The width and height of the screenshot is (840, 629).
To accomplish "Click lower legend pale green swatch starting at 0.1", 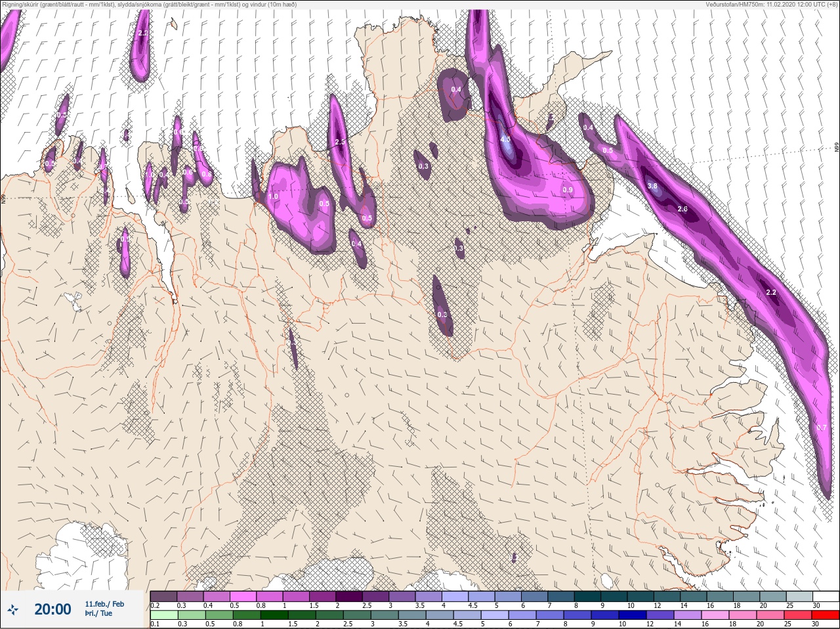I will pos(164,616).
